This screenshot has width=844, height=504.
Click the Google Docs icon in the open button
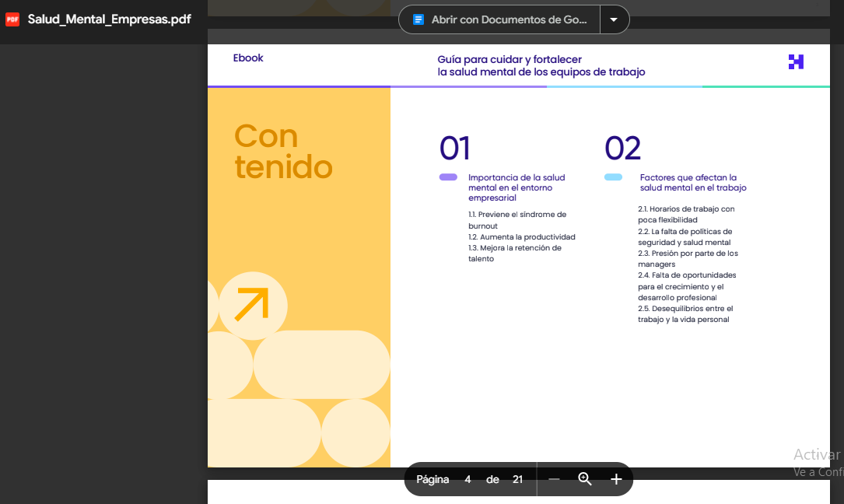418,19
